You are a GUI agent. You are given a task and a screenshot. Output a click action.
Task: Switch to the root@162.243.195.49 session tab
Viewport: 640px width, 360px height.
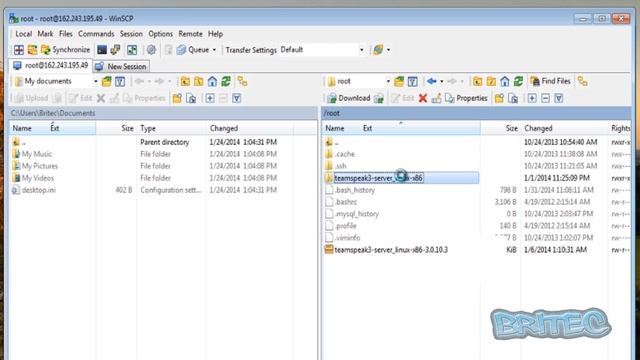[x=51, y=65]
